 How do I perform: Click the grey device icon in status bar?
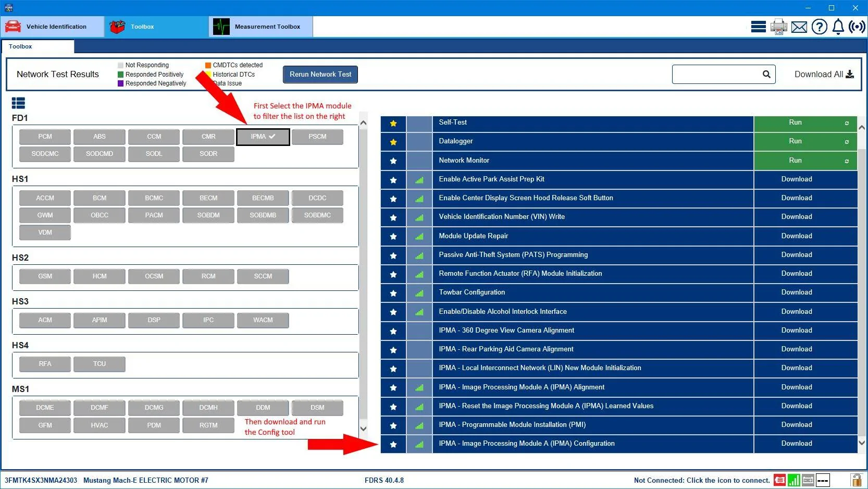coord(808,480)
